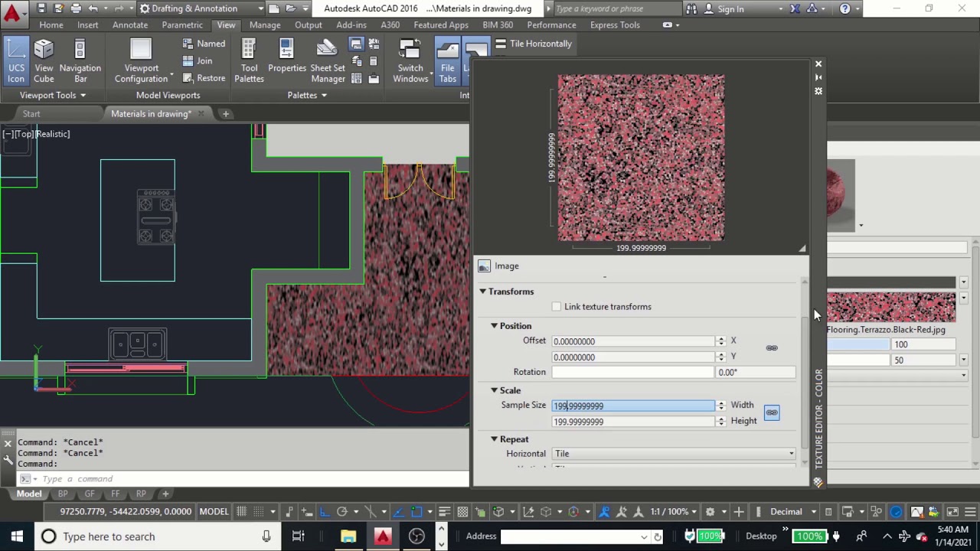The width and height of the screenshot is (980, 551).
Task: Toggle the status bar grid display
Action: 241,511
